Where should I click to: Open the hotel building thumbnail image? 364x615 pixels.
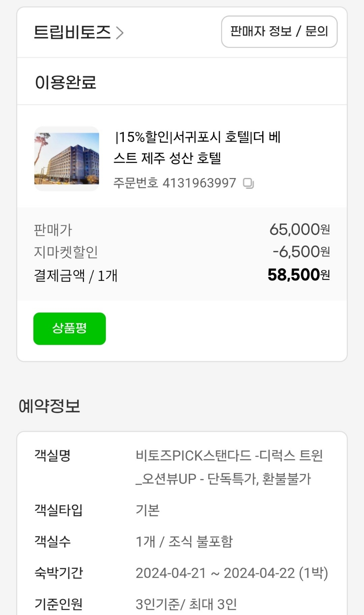(x=67, y=159)
